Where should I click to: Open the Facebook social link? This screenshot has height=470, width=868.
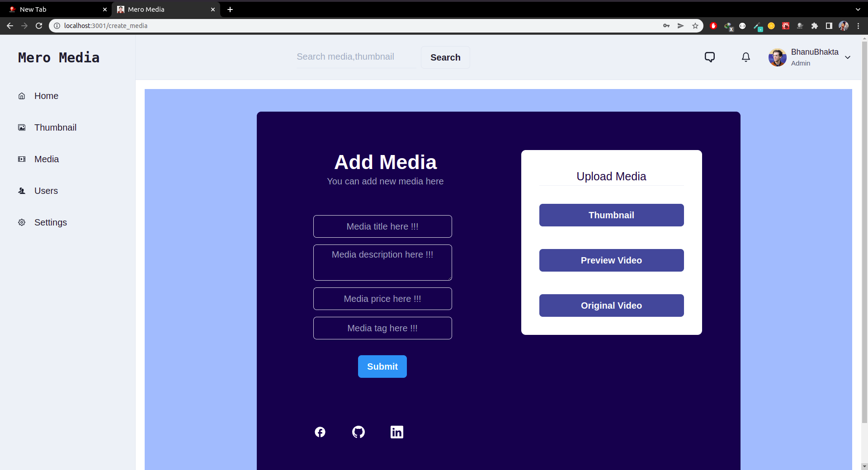[320, 432]
